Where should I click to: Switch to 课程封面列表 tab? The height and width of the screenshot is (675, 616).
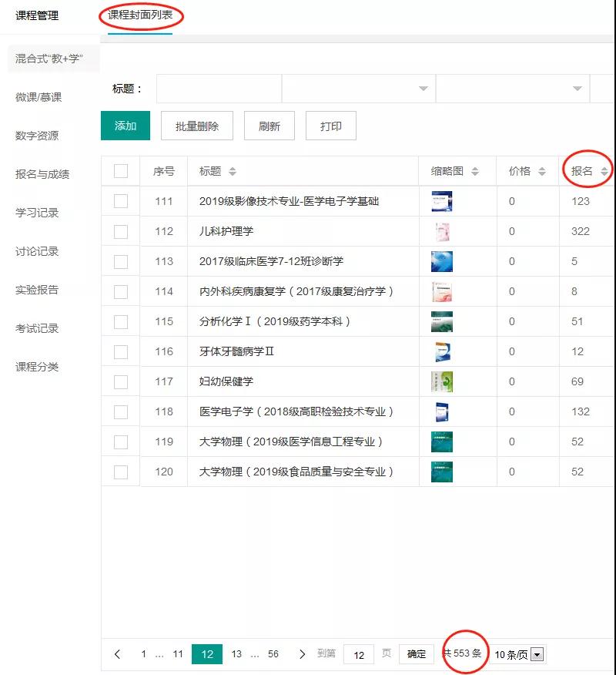[x=140, y=15]
